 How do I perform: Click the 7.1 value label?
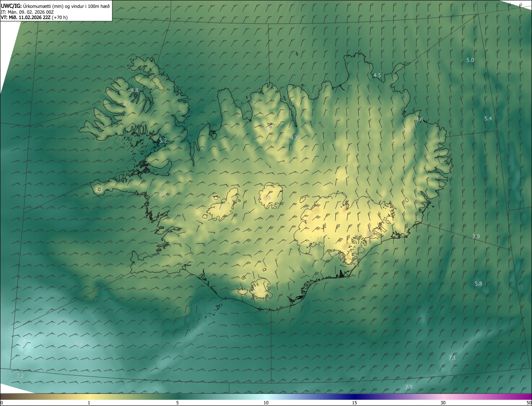point(452,357)
